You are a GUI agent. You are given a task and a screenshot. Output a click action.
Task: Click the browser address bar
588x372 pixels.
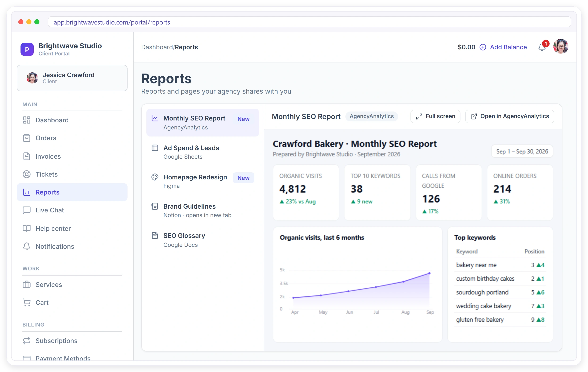tap(309, 22)
